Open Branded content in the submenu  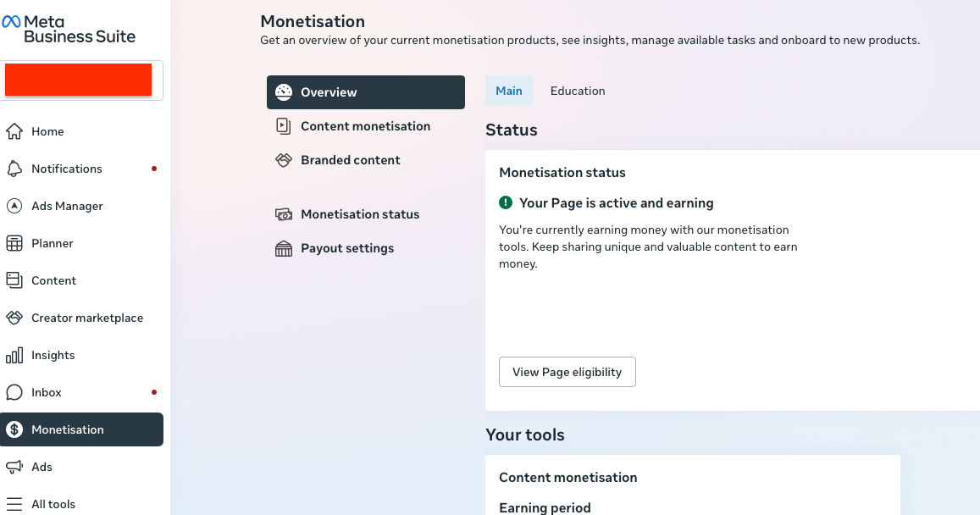pyautogui.click(x=350, y=160)
